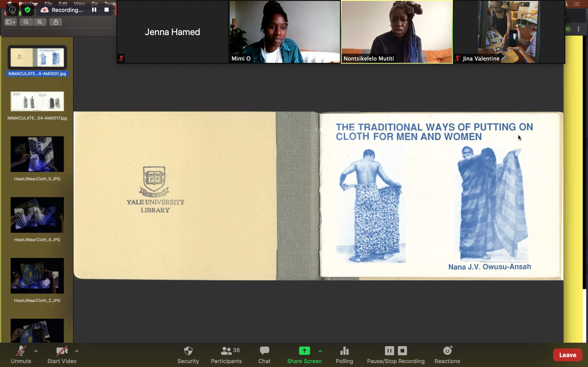The height and width of the screenshot is (367, 588).
Task: Click the green encryption shield icon
Action: click(x=28, y=10)
